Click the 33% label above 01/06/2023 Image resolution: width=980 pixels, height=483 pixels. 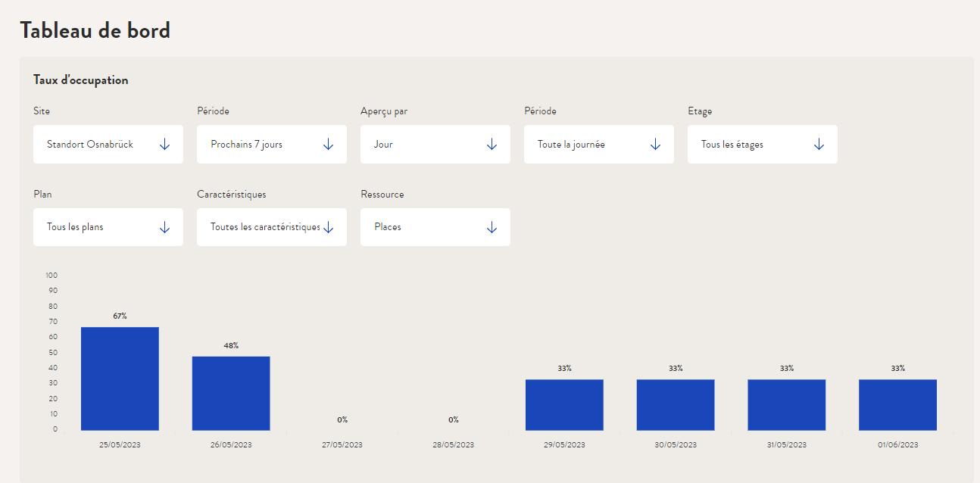click(897, 368)
